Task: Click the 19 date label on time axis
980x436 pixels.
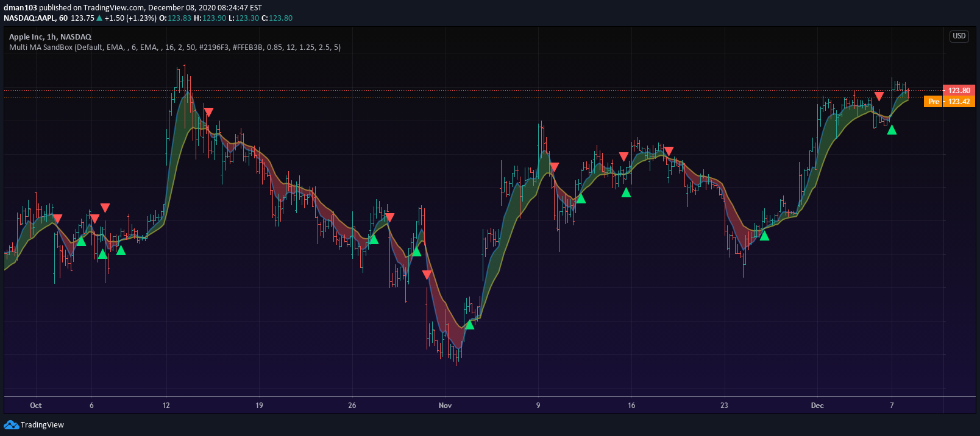Action: (x=259, y=406)
